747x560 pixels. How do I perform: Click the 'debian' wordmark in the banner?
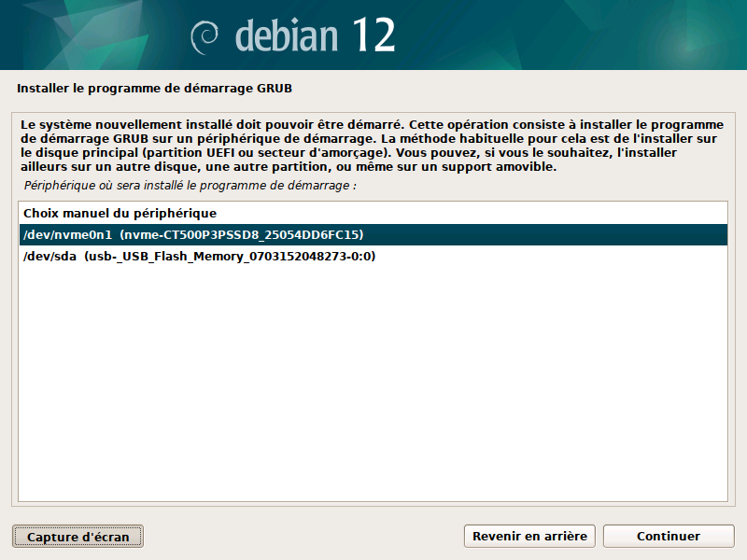coord(286,35)
